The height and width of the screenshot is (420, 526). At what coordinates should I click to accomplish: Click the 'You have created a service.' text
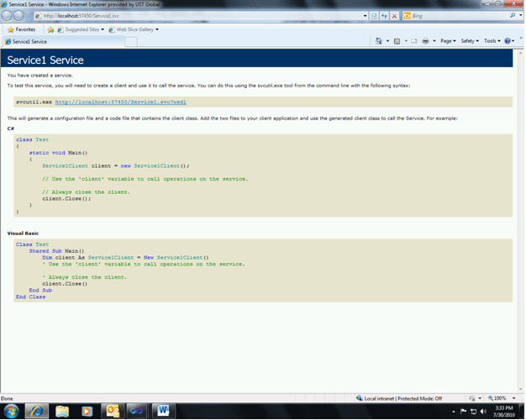tap(40, 76)
